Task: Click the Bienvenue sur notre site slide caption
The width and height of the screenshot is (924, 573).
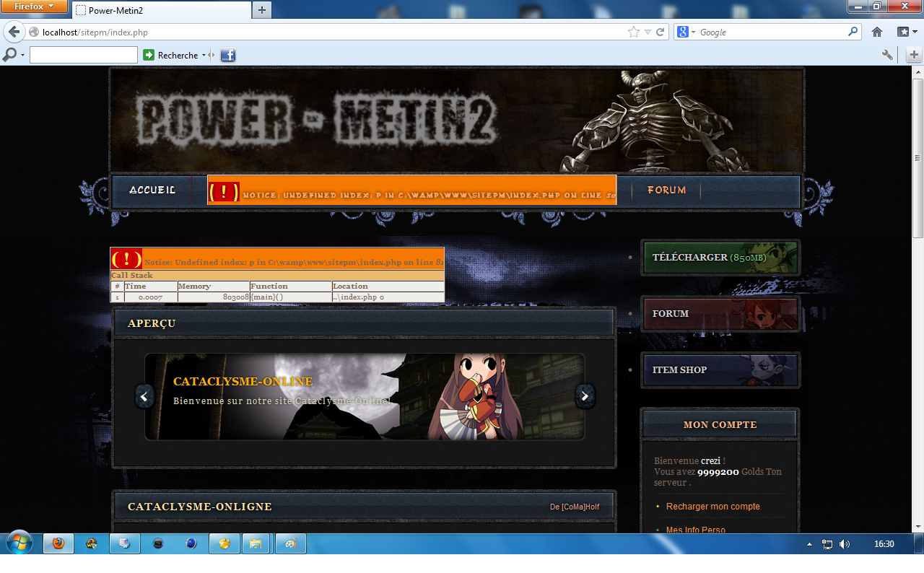Action: tap(281, 401)
